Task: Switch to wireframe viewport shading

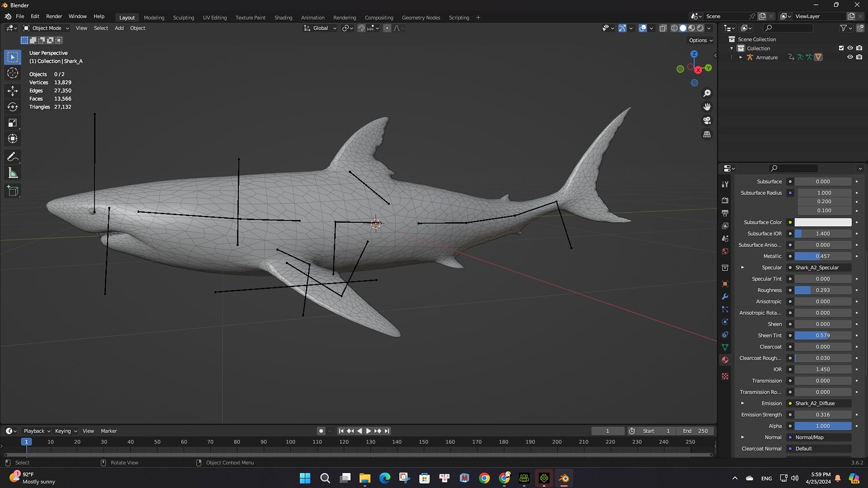Action: 674,28
